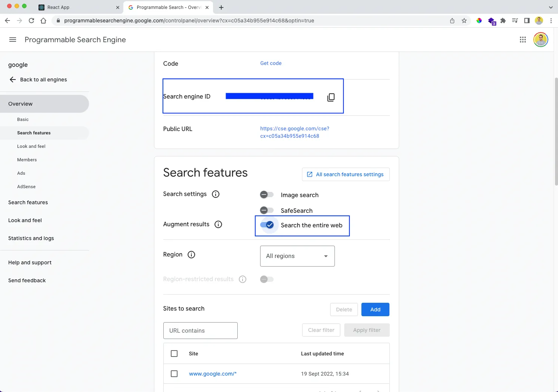
Task: Select Search features sub-item under Overview
Action: click(44, 133)
